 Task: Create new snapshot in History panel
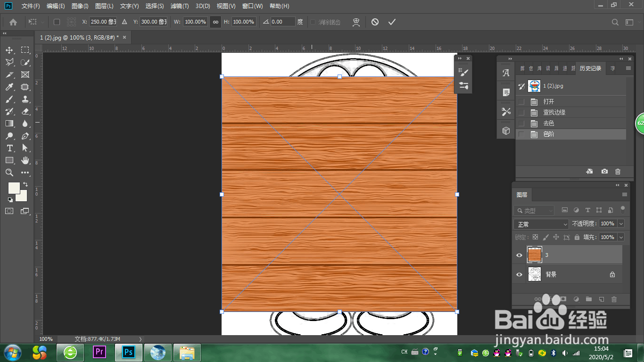point(604,172)
